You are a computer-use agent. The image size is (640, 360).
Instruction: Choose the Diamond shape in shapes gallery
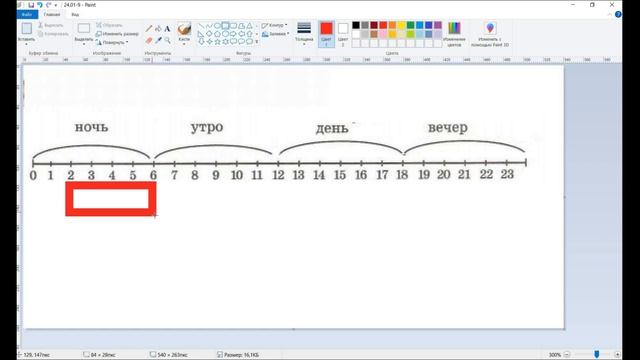click(x=209, y=34)
